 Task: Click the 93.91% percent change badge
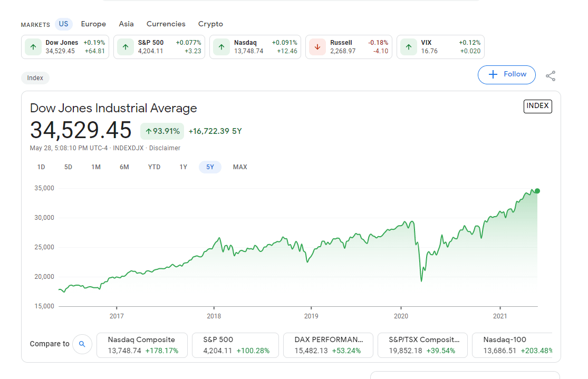click(x=162, y=131)
